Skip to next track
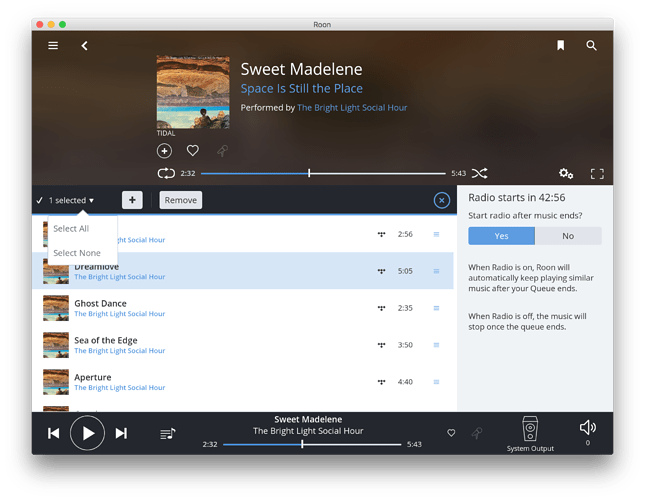This screenshot has width=645, height=500. click(121, 433)
